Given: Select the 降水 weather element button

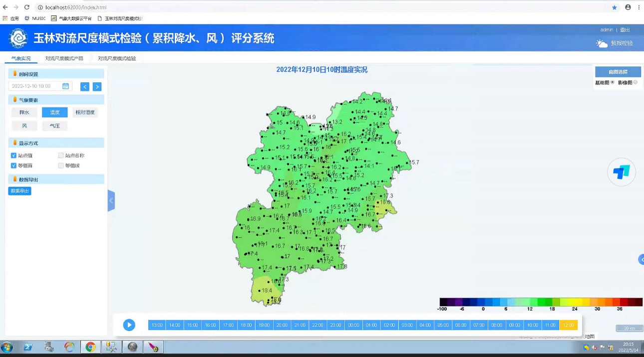Looking at the screenshot, I should point(24,112).
